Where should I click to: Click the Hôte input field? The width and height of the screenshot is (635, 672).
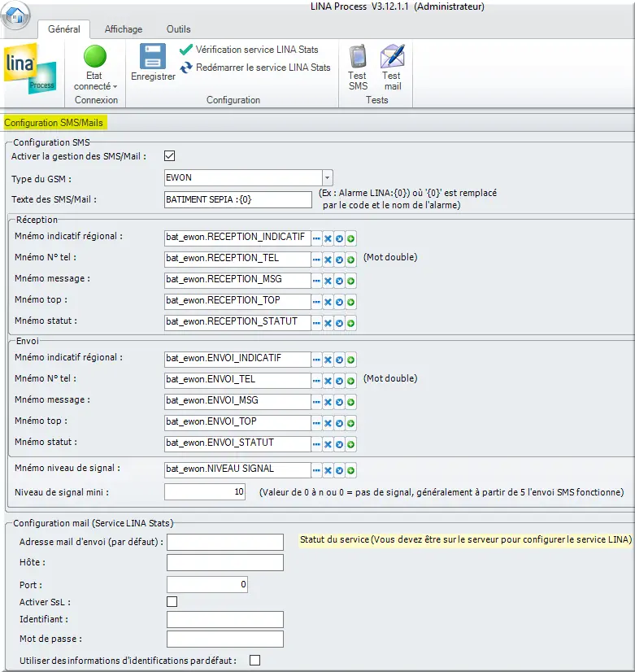225,562
